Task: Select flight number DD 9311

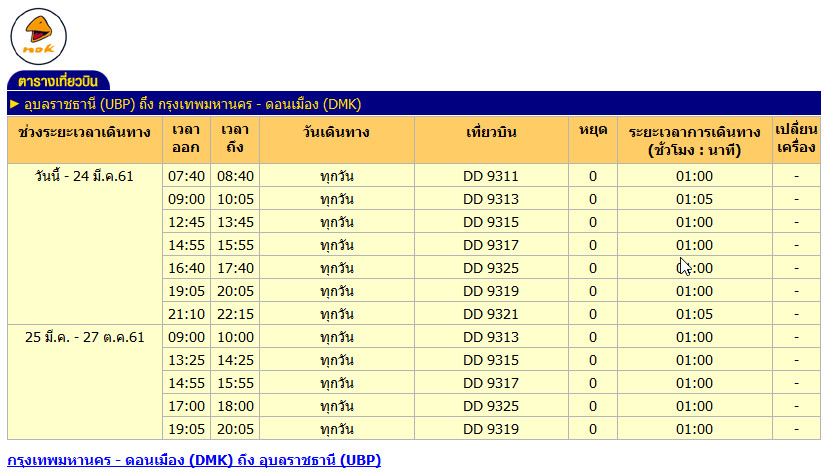Action: pos(491,176)
